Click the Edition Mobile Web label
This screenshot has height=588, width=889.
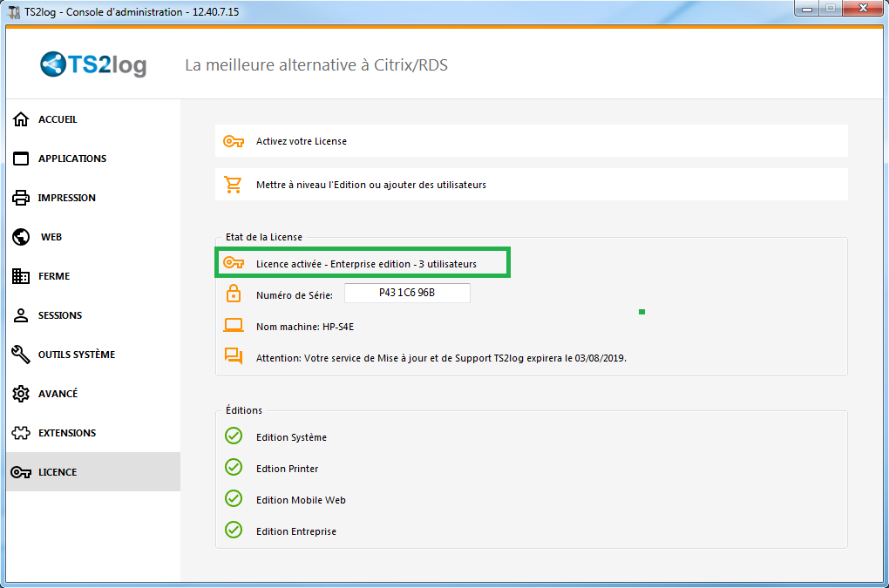(301, 500)
